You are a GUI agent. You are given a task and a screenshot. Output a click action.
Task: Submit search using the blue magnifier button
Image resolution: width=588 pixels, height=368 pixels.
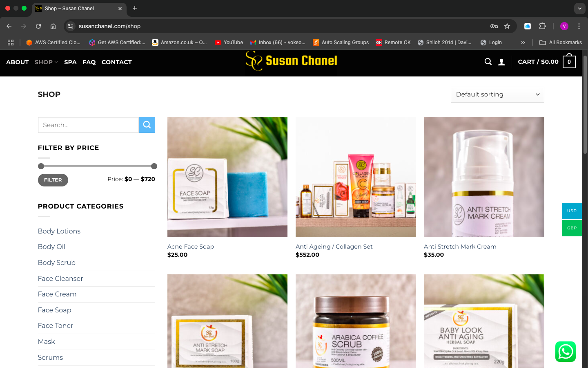pos(147,125)
